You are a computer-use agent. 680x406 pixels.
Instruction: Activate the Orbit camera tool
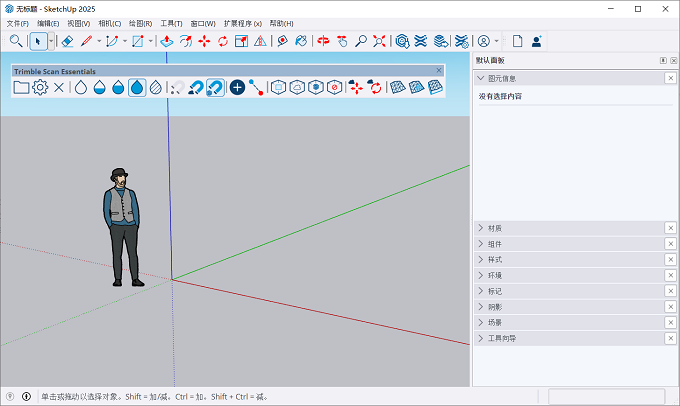[x=323, y=41]
